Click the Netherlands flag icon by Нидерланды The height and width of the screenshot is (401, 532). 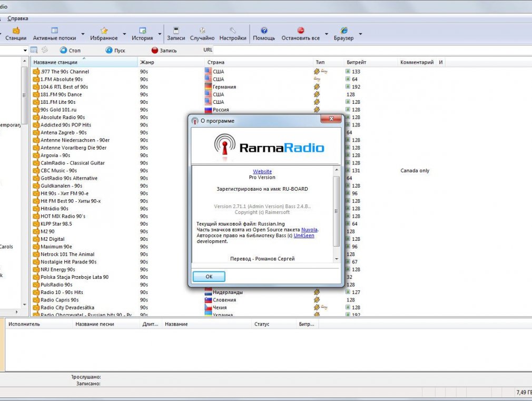click(208, 292)
